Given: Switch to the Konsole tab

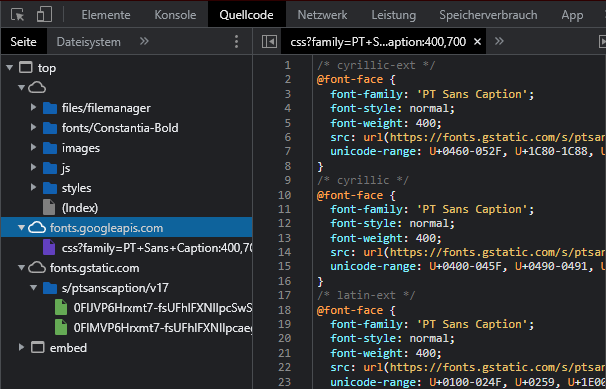Looking at the screenshot, I should tap(175, 15).
